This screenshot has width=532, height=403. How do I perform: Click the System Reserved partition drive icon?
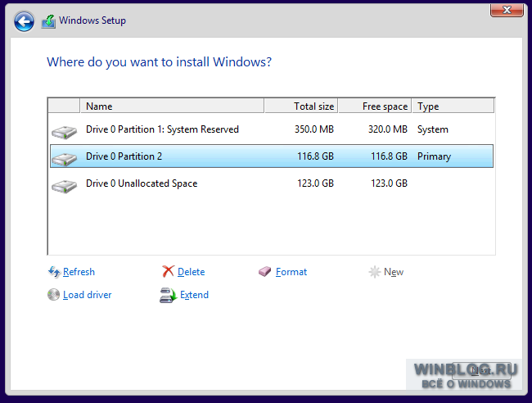[x=64, y=132]
